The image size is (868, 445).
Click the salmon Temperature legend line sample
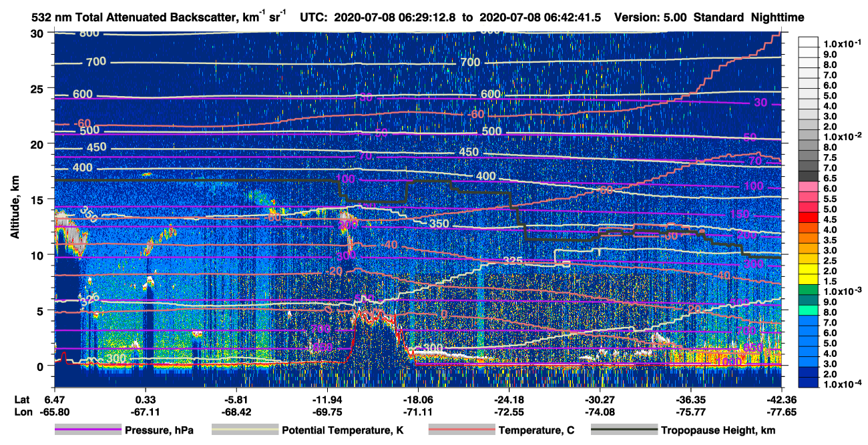pos(461,430)
